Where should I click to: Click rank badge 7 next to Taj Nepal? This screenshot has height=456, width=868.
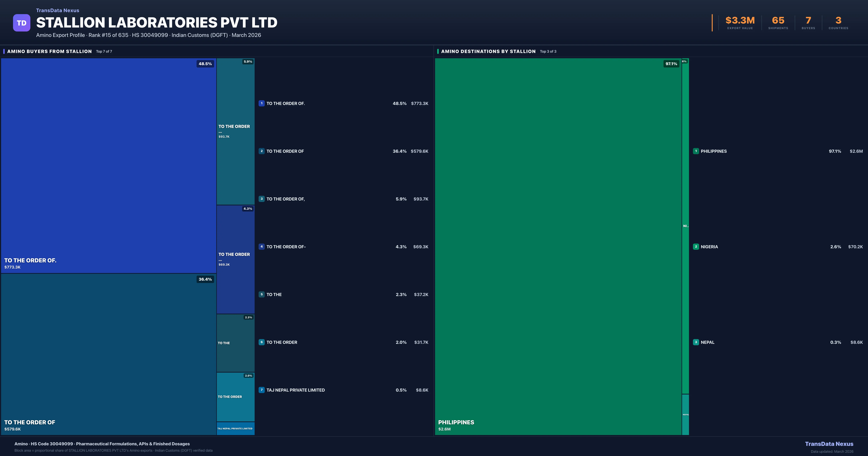[261, 390]
